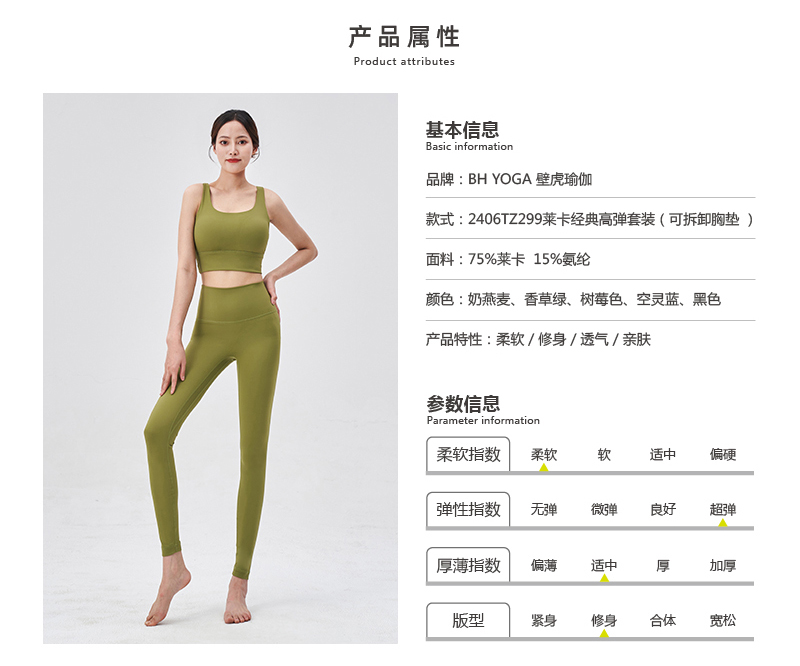
Task: Select the 弹性指数 label box
Action: 468,509
